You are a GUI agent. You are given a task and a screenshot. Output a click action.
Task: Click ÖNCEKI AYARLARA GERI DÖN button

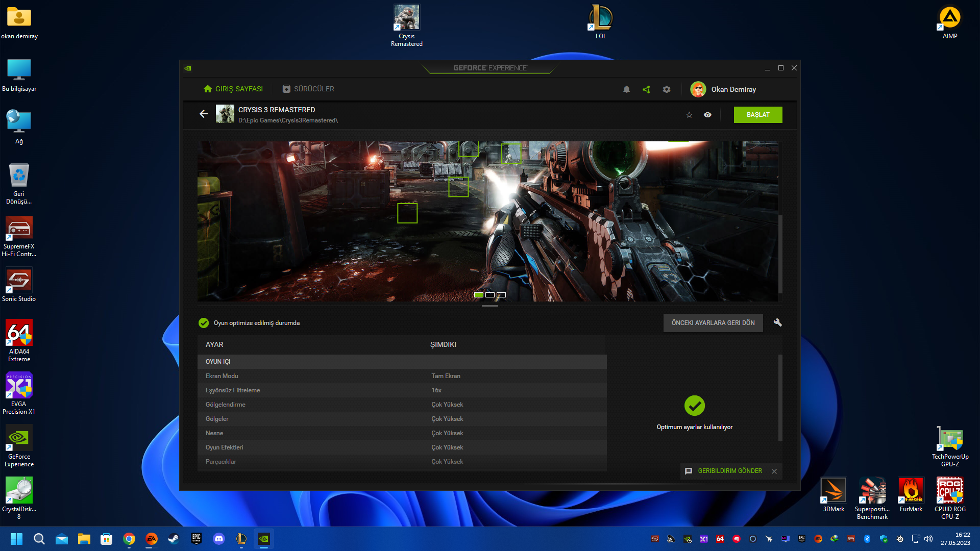click(x=713, y=323)
